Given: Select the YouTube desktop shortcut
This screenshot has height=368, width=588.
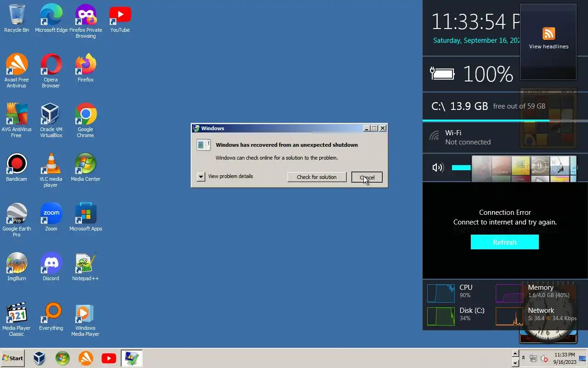Looking at the screenshot, I should pyautogui.click(x=120, y=18).
